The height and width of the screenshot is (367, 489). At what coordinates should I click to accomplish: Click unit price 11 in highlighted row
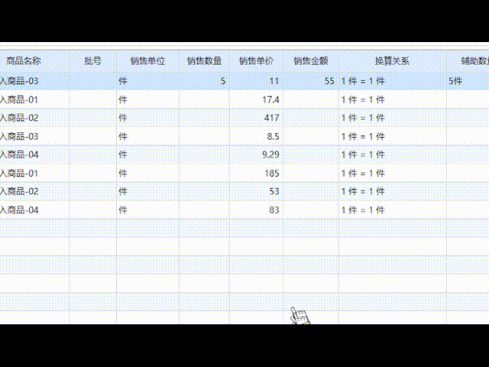tap(256, 81)
